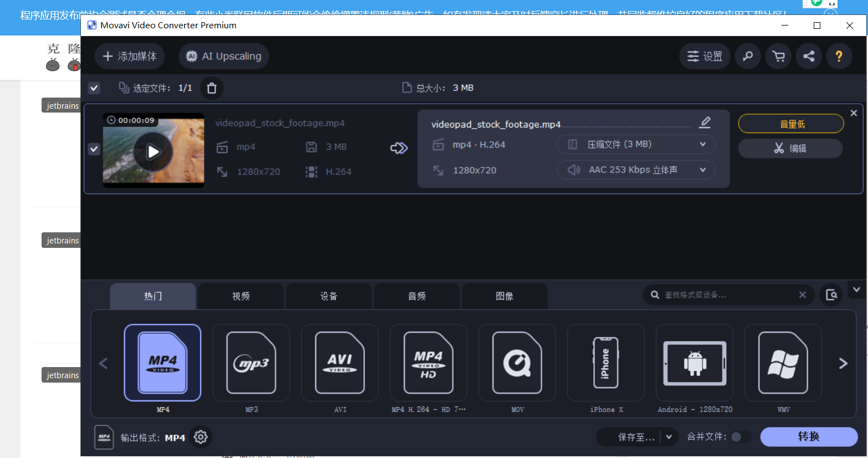Open the shopping cart purchase icon
The width and height of the screenshot is (868, 458).
778,56
